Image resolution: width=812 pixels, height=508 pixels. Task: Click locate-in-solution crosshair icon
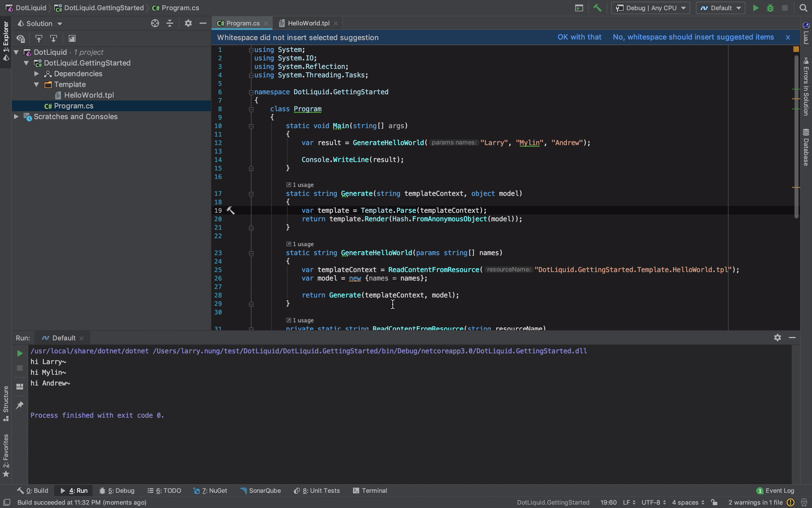click(155, 23)
